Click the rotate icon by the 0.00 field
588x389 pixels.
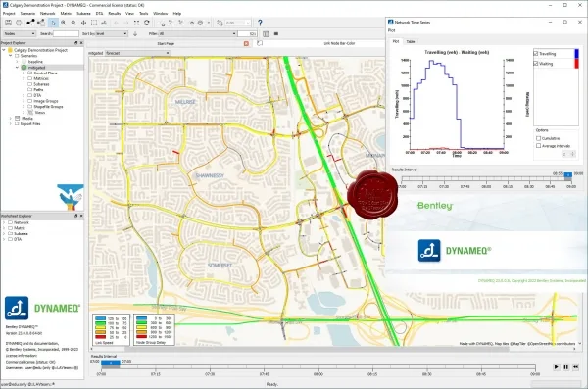tap(220, 23)
